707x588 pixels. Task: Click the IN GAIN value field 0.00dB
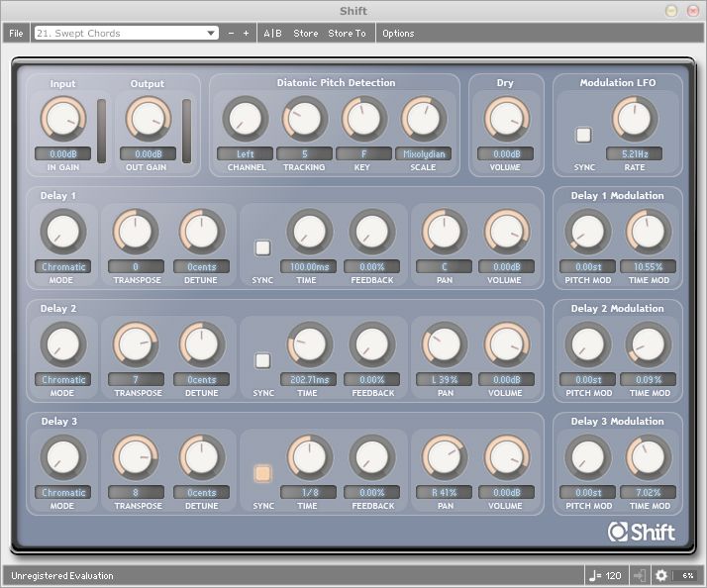coord(62,153)
